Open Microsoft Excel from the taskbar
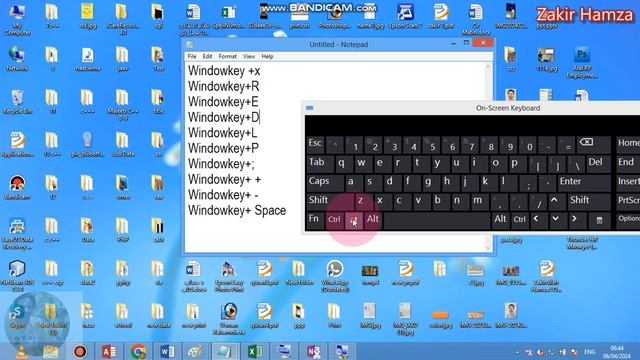Viewport: 640px width, 360px height. (x=255, y=351)
